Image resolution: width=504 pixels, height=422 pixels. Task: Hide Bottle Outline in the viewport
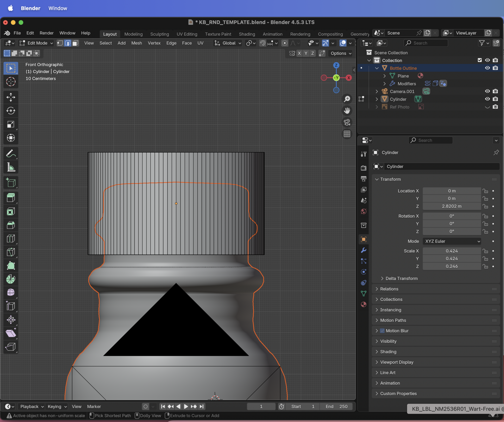[x=487, y=68]
